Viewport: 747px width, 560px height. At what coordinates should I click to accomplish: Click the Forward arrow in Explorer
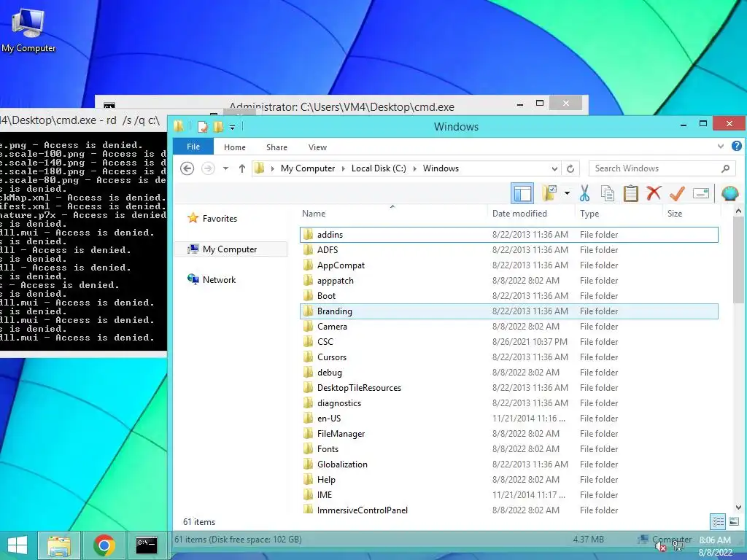208,168
